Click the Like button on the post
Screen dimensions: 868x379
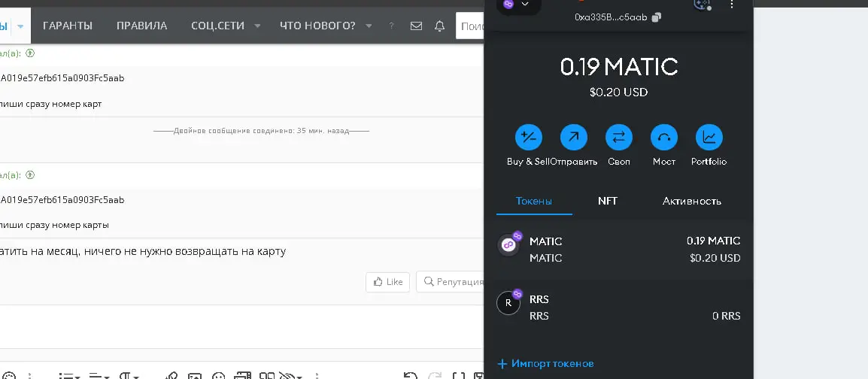pos(387,282)
